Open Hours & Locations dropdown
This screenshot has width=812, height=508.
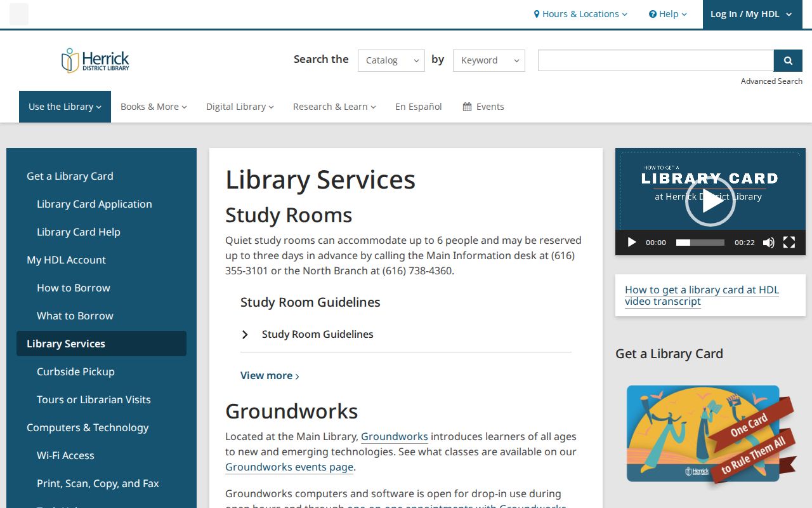coord(580,14)
